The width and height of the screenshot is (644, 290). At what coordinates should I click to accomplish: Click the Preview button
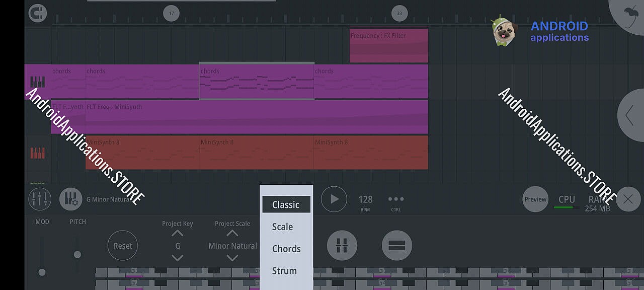[x=535, y=199]
